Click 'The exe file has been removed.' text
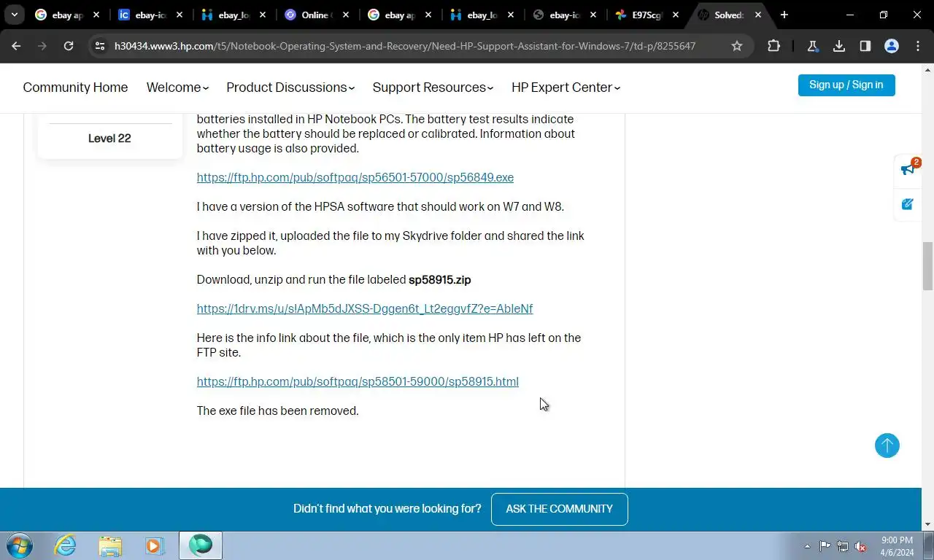This screenshot has height=560, width=934. point(277,411)
